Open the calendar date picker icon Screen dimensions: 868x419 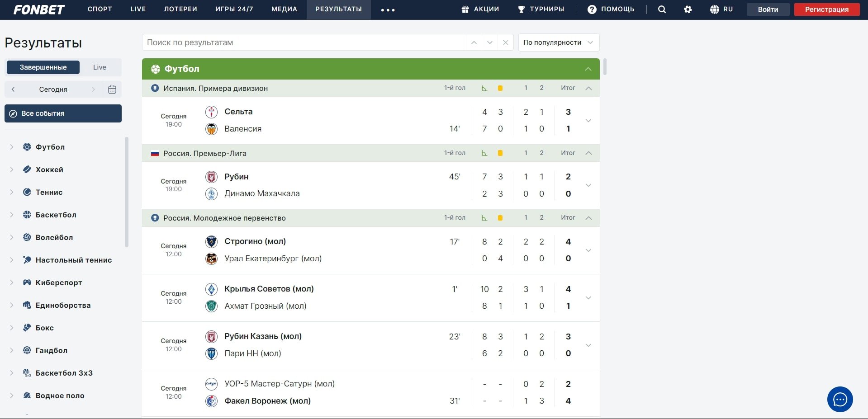click(x=112, y=89)
